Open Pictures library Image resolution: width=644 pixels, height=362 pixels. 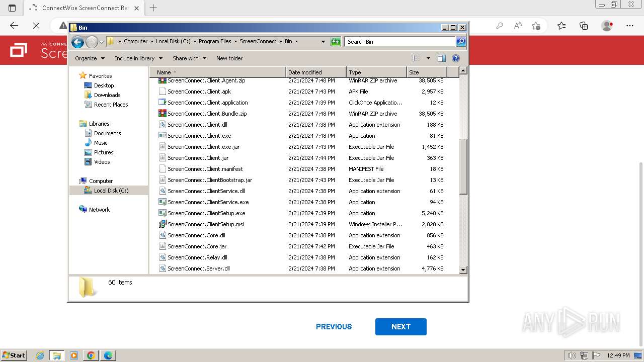click(104, 152)
